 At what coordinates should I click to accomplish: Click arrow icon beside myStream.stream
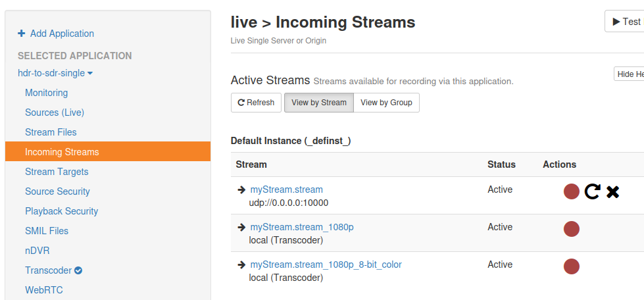coord(241,189)
